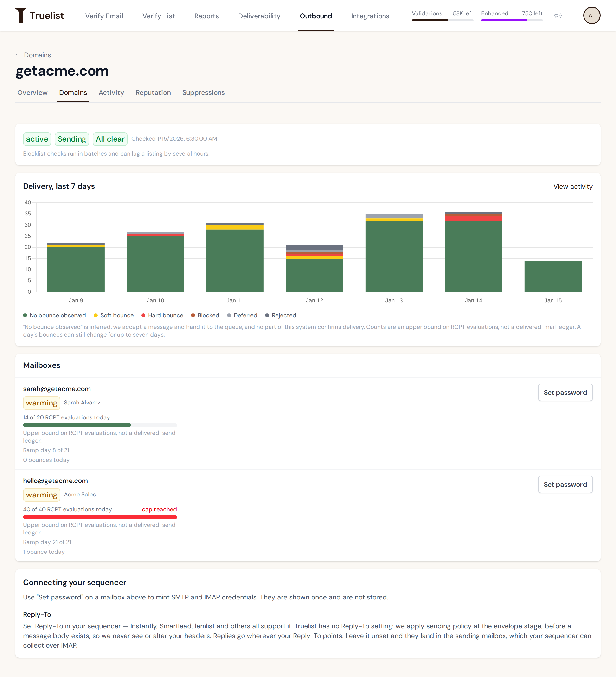Click the getacme.com page heading
616x677 pixels.
[x=62, y=71]
